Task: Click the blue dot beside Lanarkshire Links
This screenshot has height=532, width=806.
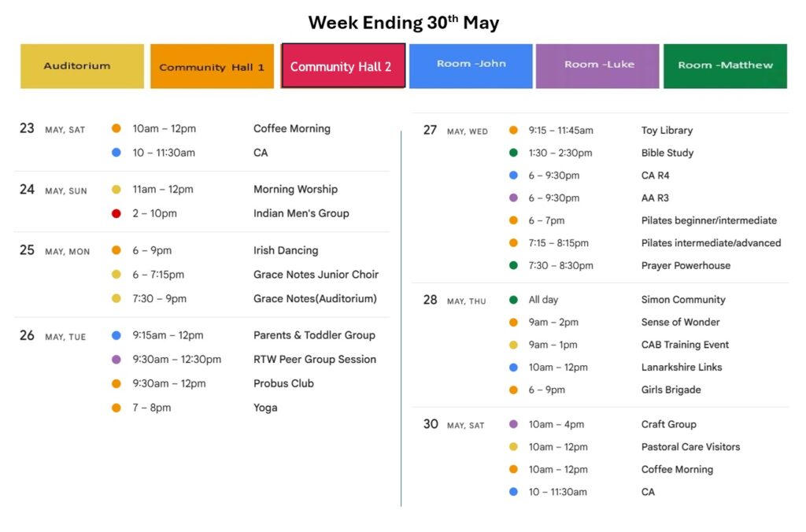Action: (x=513, y=368)
